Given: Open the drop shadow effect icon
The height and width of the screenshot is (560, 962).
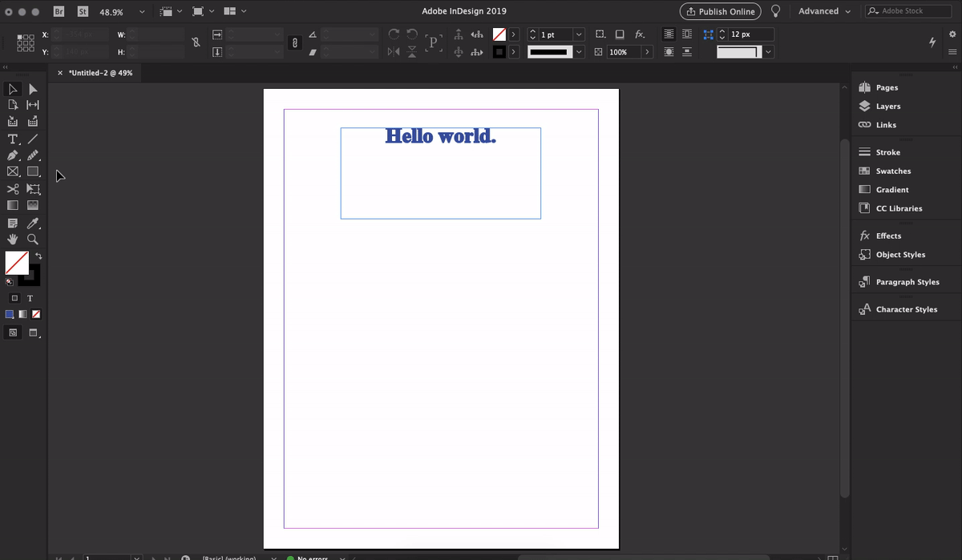Looking at the screenshot, I should click(x=620, y=34).
